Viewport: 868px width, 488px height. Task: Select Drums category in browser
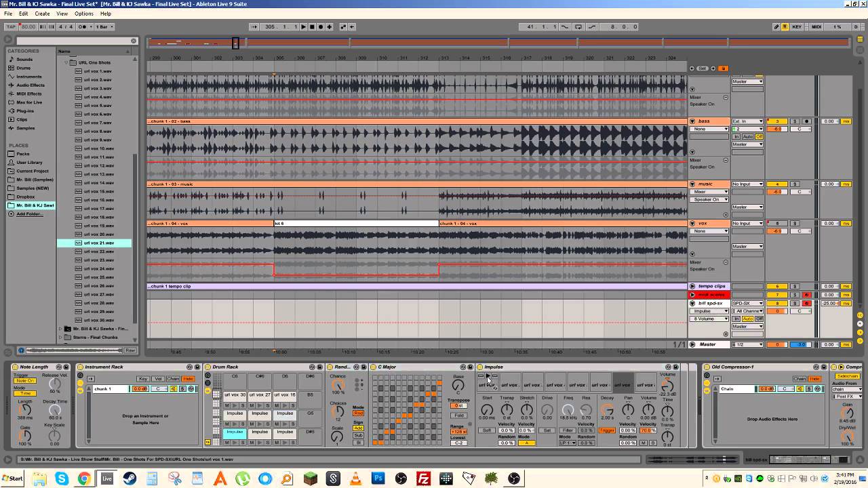point(24,68)
